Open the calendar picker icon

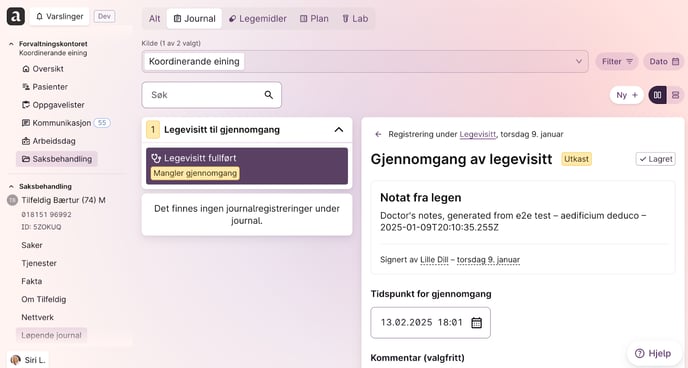coord(477,323)
